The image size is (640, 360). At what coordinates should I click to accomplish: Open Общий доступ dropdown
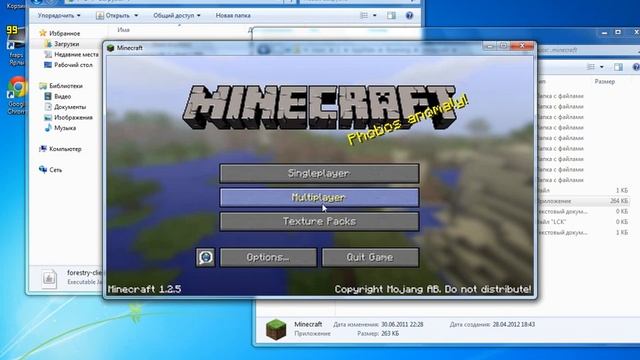(177, 16)
